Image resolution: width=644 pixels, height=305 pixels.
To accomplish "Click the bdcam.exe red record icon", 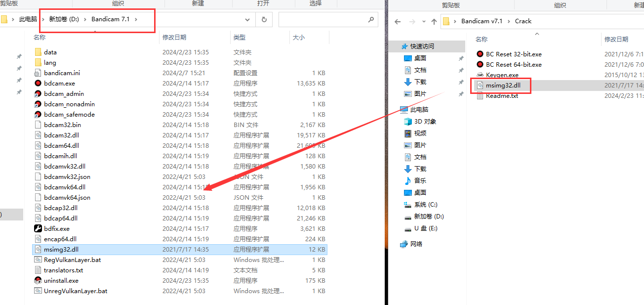I will pos(38,83).
